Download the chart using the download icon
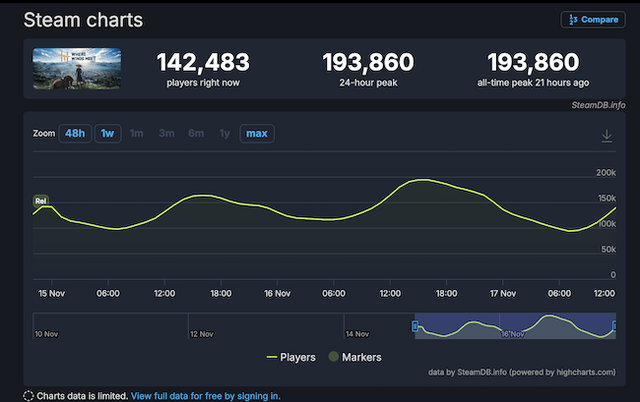The width and height of the screenshot is (640, 402). tap(607, 135)
